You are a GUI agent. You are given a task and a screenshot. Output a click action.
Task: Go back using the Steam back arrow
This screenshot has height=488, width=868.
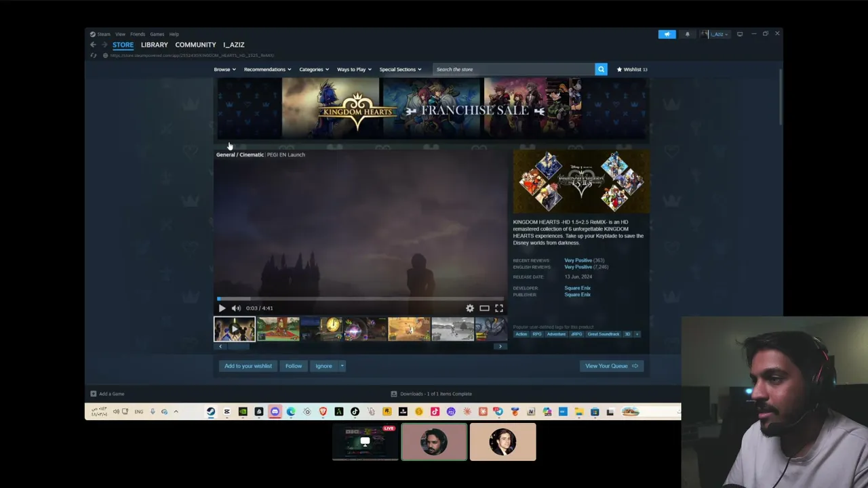93,45
